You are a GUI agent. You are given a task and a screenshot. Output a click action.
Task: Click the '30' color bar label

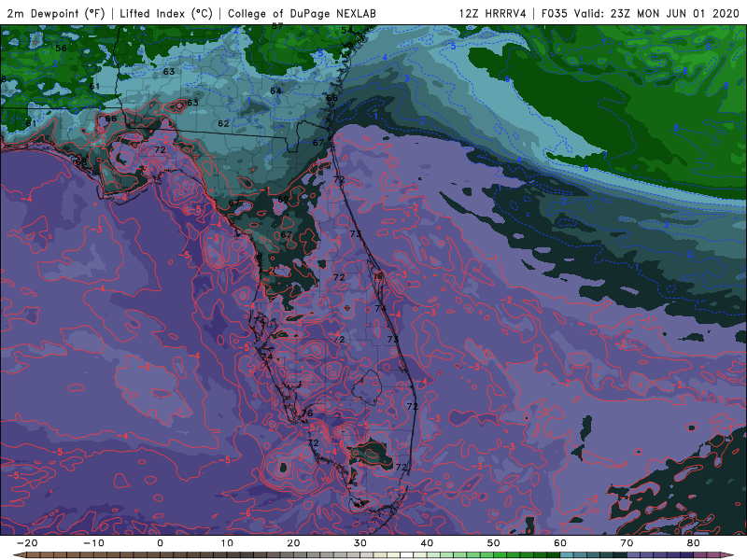360,543
